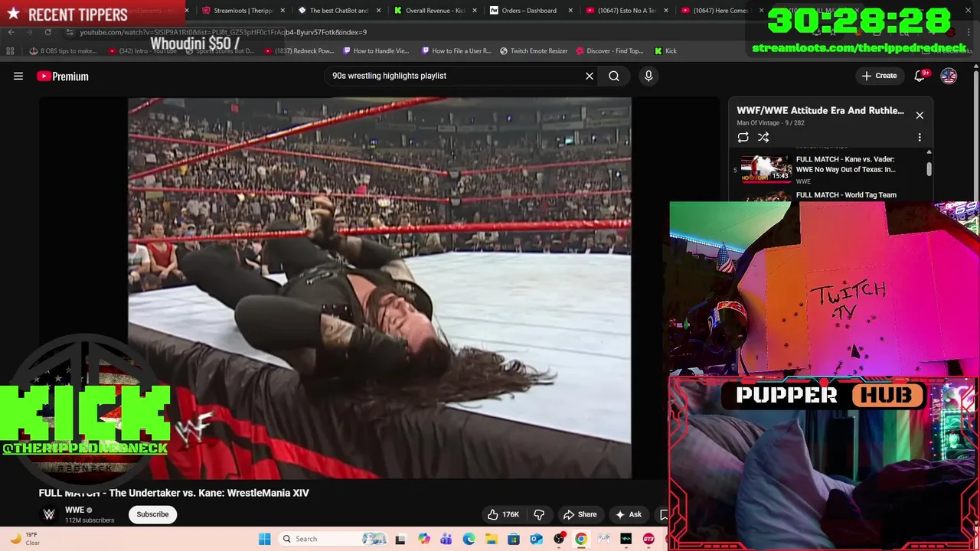The width and height of the screenshot is (980, 551).
Task: Go to YouTube Premium home logo
Action: (63, 76)
